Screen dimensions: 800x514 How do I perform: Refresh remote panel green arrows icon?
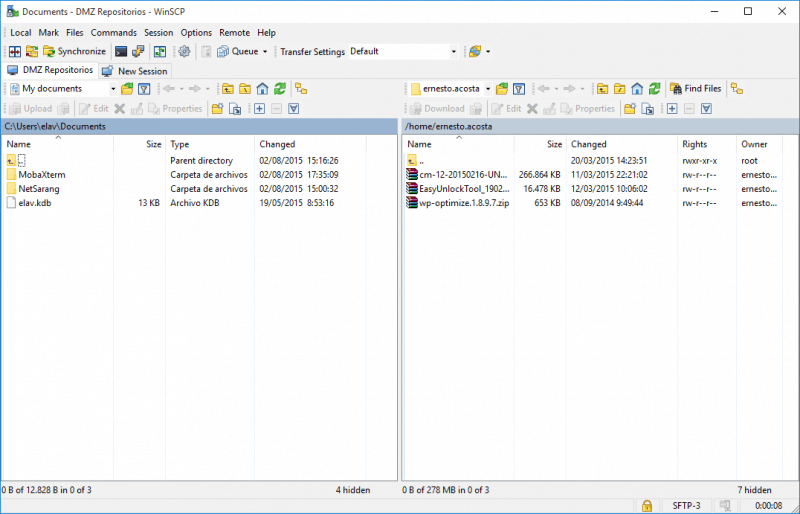pos(655,89)
